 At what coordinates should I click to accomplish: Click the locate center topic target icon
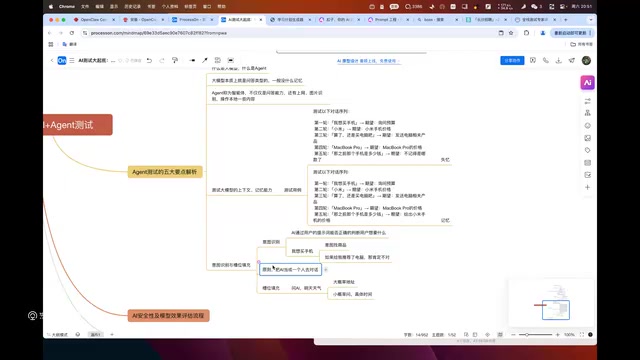pos(487,334)
